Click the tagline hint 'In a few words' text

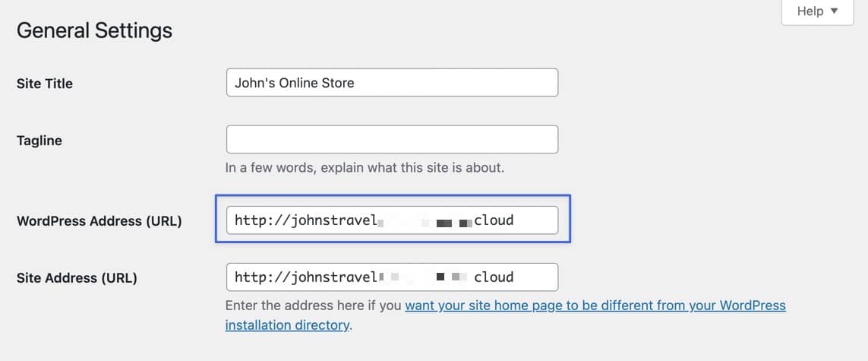click(365, 167)
